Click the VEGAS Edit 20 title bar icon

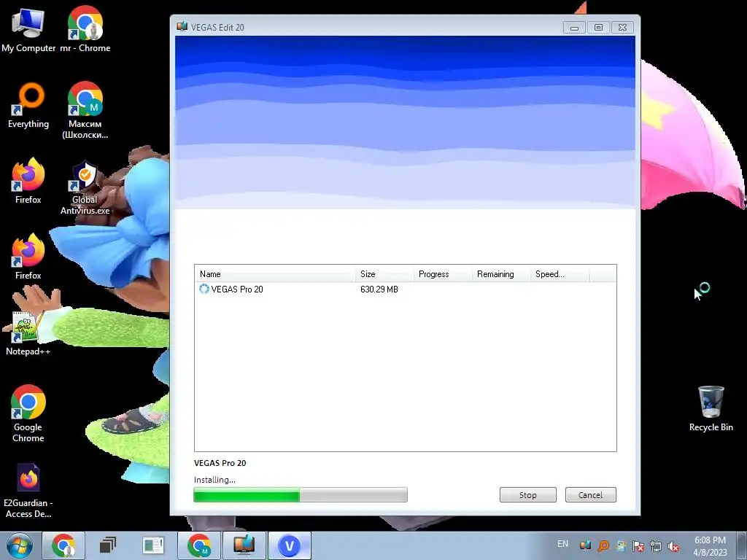tap(182, 27)
